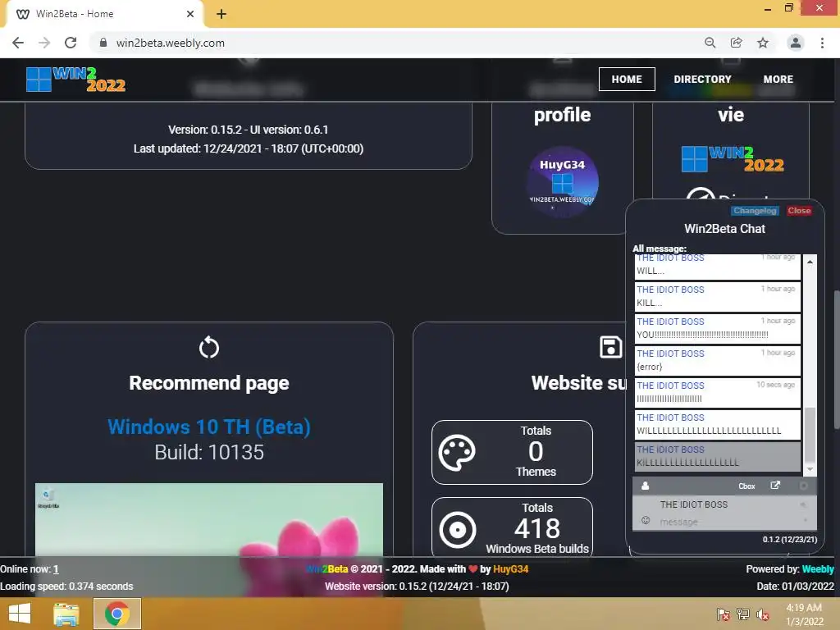840x630 pixels.
Task: Click the chat scrollbar thumb
Action: 810,435
